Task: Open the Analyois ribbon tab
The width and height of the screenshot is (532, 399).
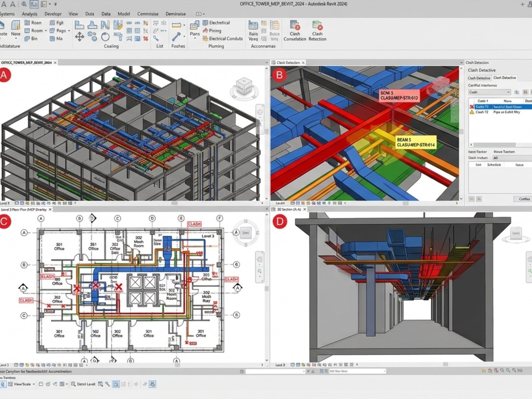Action: [x=30, y=14]
